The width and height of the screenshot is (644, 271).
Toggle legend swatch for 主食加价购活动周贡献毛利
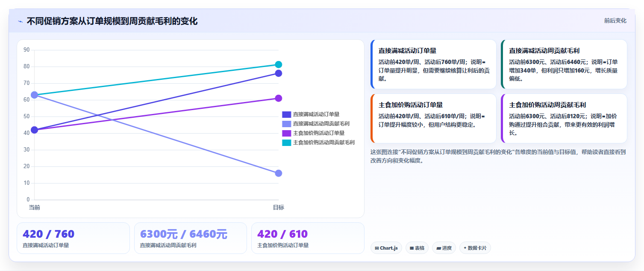286,143
